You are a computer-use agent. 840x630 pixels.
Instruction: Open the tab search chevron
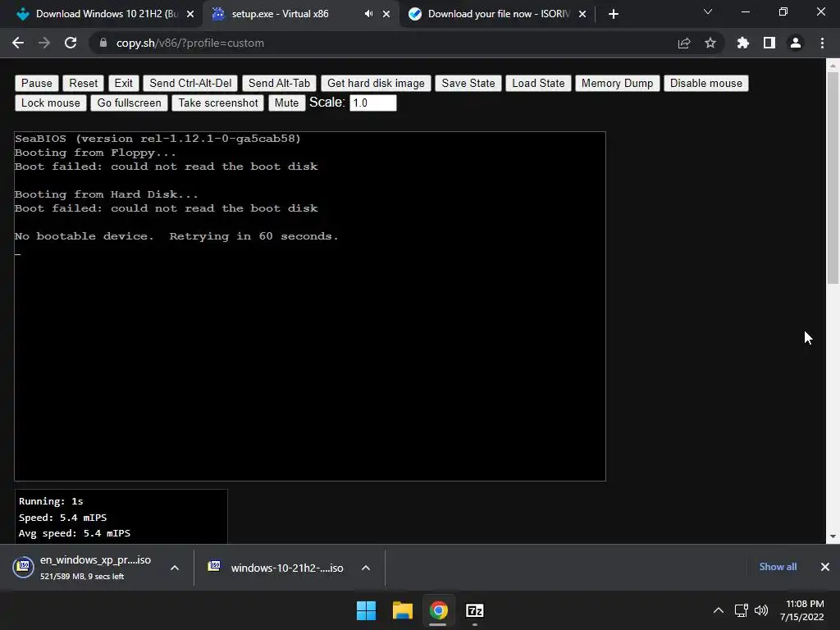708,11
